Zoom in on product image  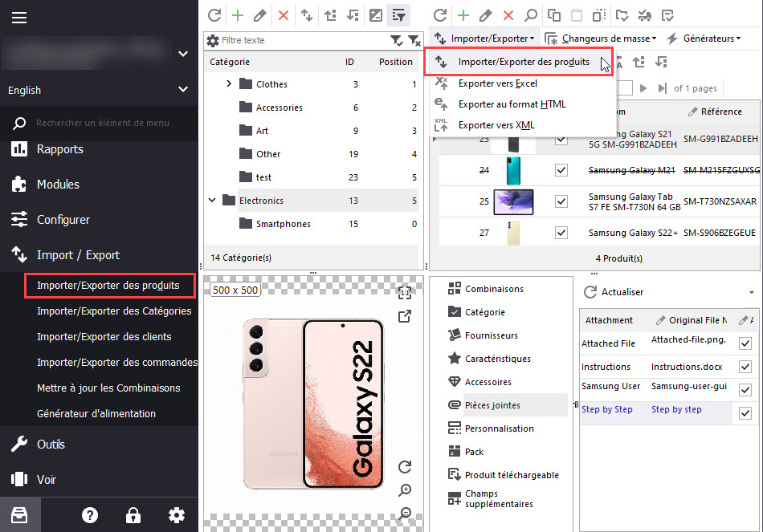point(405,490)
